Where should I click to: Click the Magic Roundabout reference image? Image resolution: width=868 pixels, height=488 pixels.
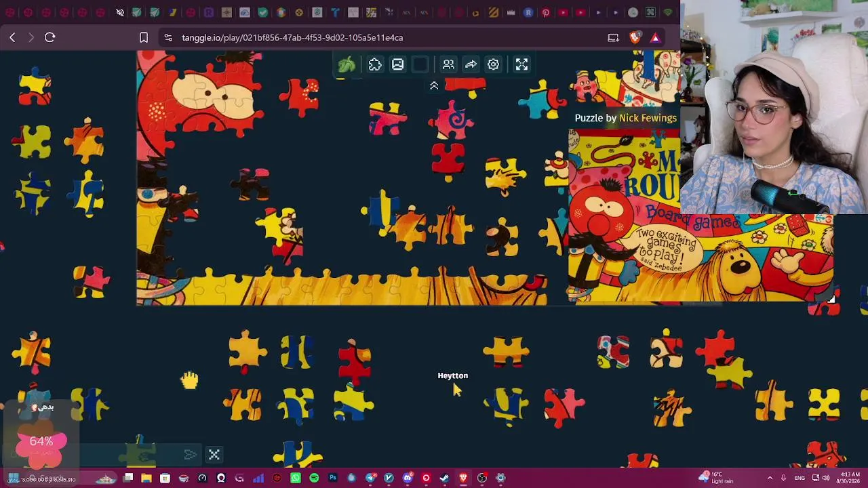click(701, 216)
